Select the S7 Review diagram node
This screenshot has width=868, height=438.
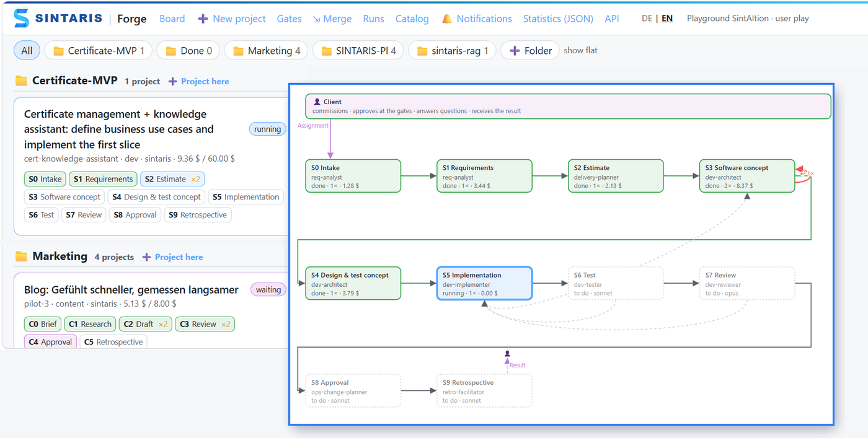[x=747, y=283]
